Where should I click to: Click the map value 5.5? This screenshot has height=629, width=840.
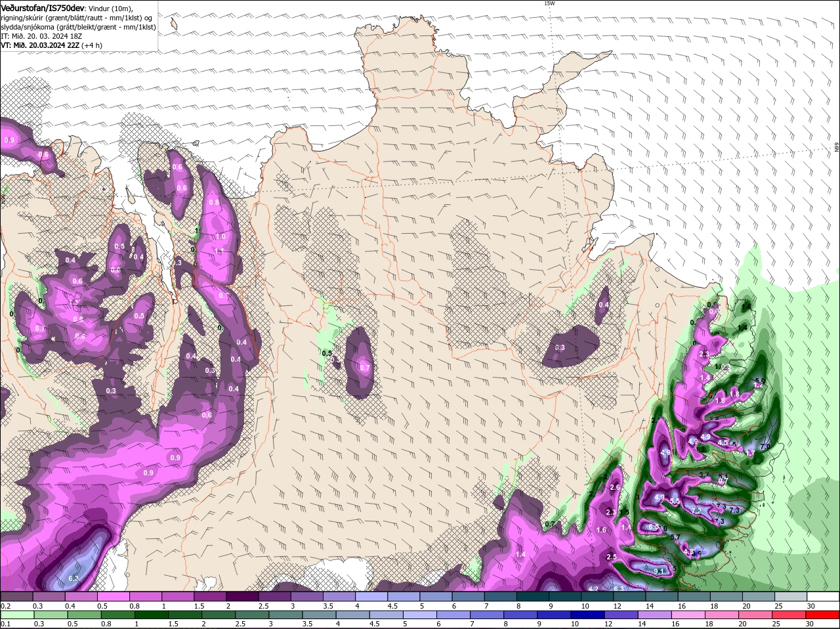point(675,501)
